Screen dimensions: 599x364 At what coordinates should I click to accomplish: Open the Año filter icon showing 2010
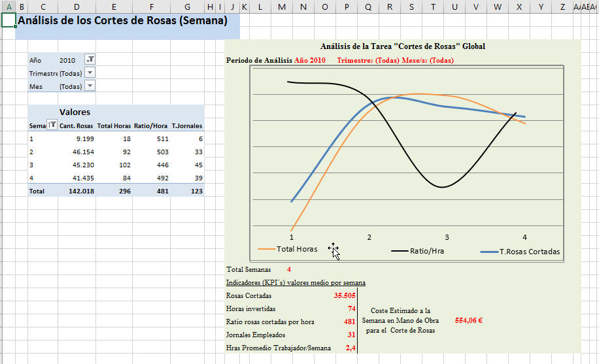click(x=90, y=59)
